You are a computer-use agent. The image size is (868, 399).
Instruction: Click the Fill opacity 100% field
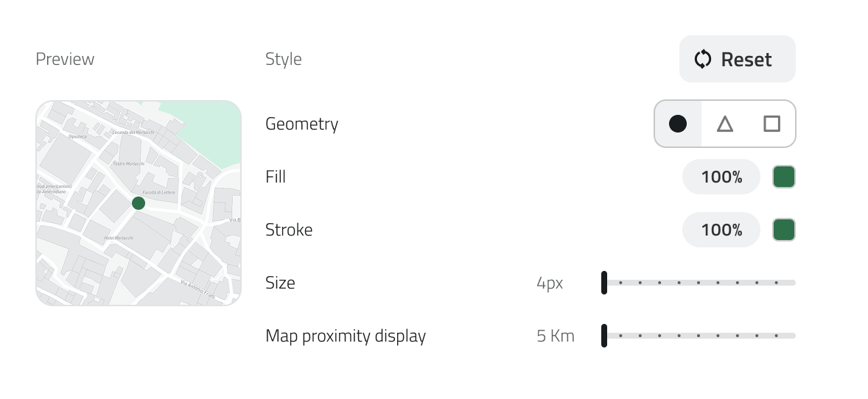click(x=721, y=177)
